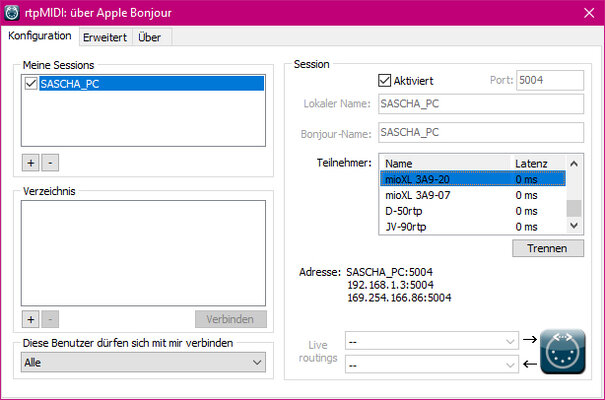Uncheck the Aktiviert checkbox
Viewport: 605px width, 400px height.
tap(384, 80)
